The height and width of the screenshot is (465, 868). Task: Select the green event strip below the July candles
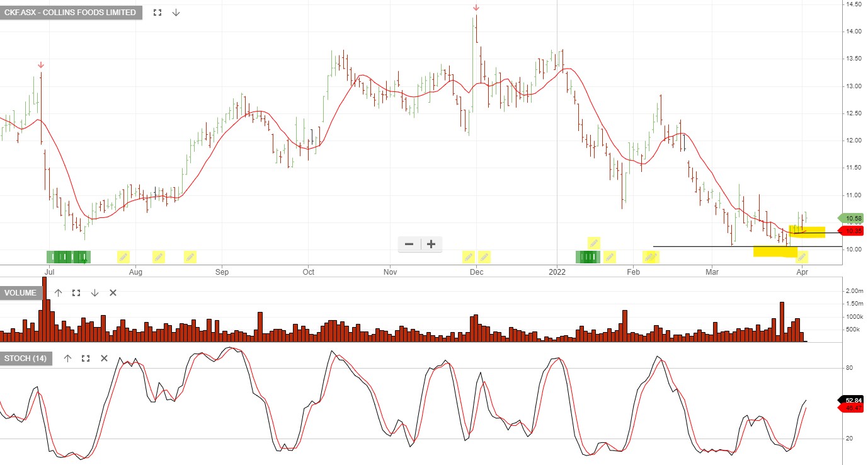coord(68,256)
